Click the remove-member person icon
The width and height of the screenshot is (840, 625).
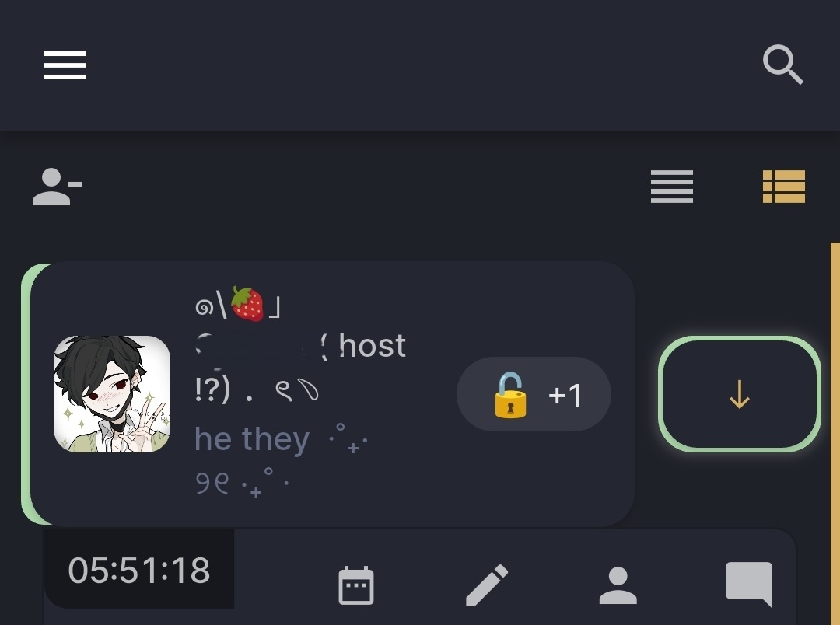click(x=57, y=187)
